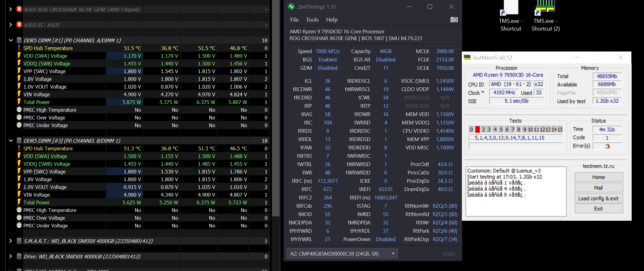Expand the ASUS ROG CROSSHAIR X670E GENE node
644x271 pixels.
[x=11, y=9]
